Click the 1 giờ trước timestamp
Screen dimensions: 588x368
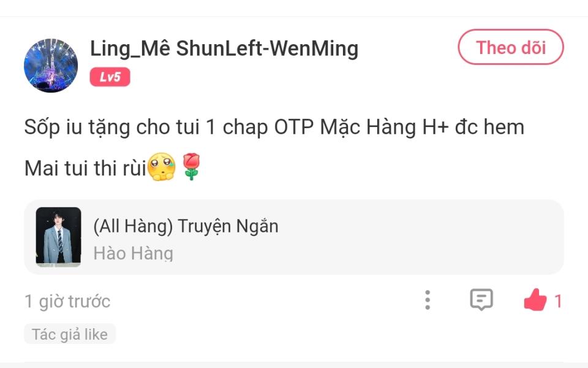click(x=67, y=302)
